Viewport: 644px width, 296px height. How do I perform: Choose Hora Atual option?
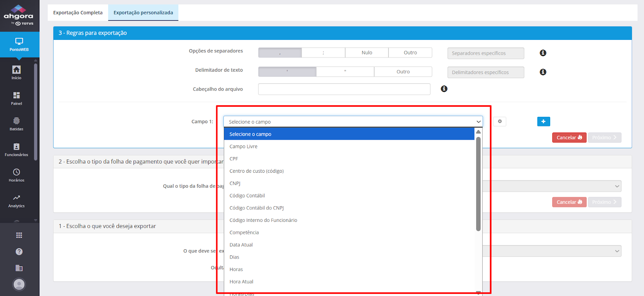349,282
